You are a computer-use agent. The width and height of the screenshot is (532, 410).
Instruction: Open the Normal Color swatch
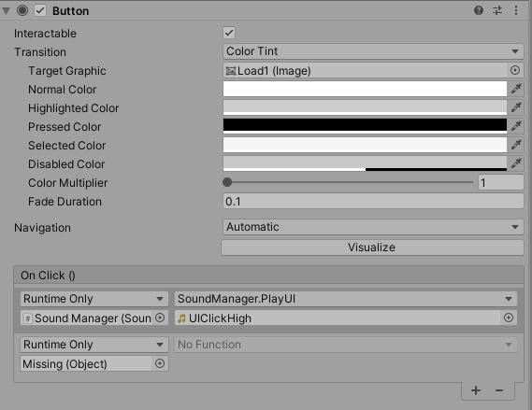[x=365, y=89]
